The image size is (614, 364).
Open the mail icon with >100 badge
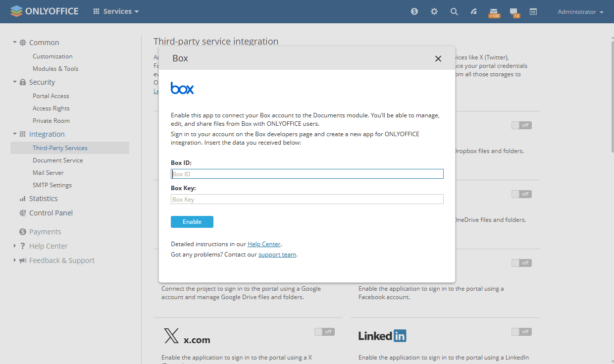pyautogui.click(x=494, y=12)
